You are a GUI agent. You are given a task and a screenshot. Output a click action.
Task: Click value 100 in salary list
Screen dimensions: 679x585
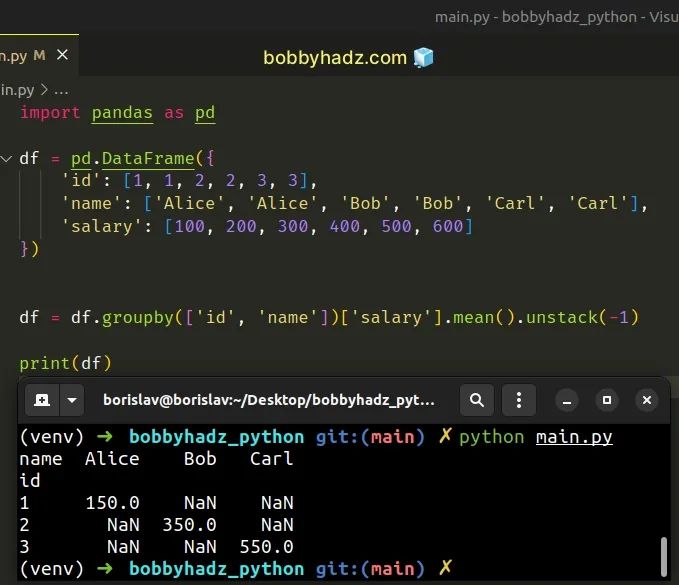190,226
